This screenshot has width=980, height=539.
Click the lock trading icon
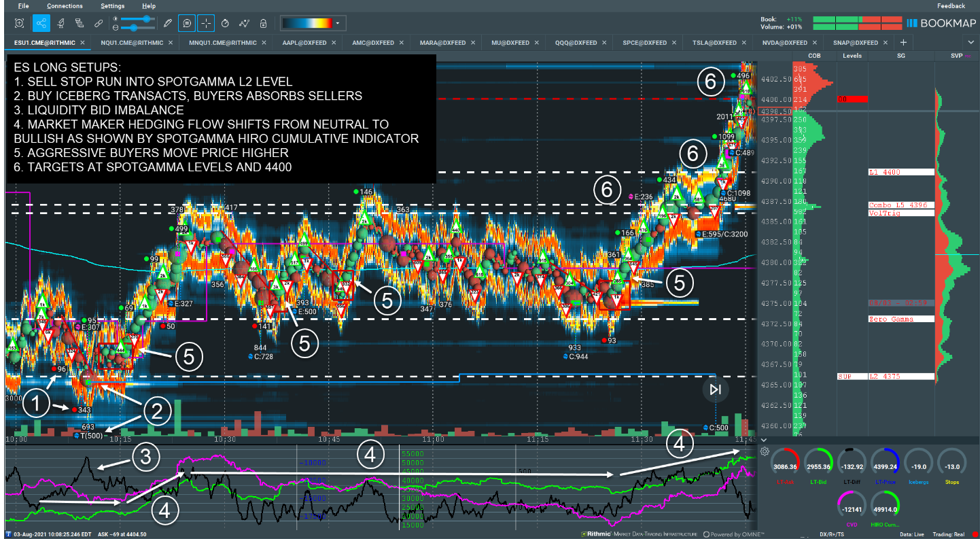pos(263,22)
